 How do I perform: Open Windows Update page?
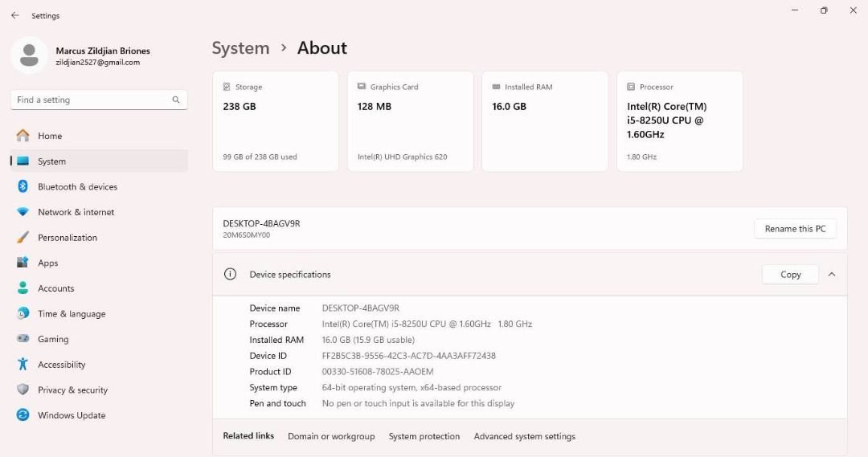(99, 415)
